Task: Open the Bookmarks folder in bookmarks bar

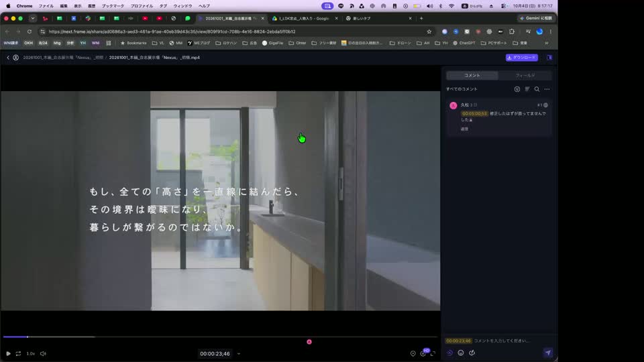Action: [x=133, y=43]
